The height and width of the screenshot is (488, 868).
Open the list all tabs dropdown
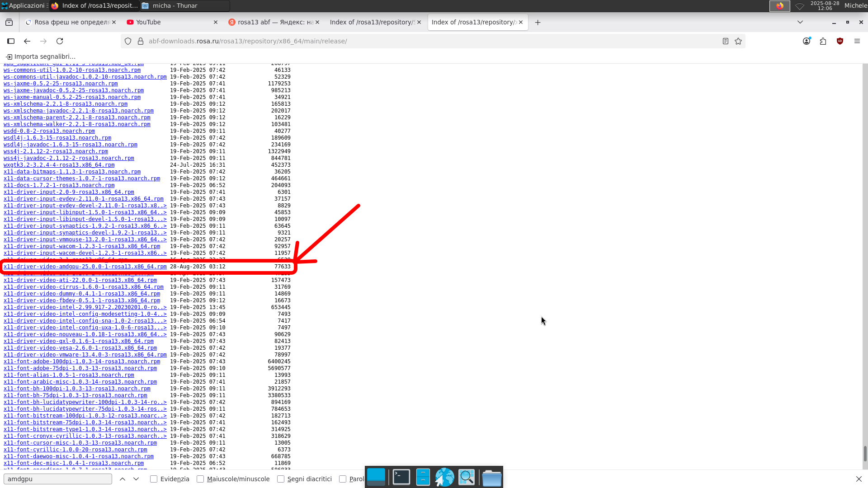(x=800, y=22)
